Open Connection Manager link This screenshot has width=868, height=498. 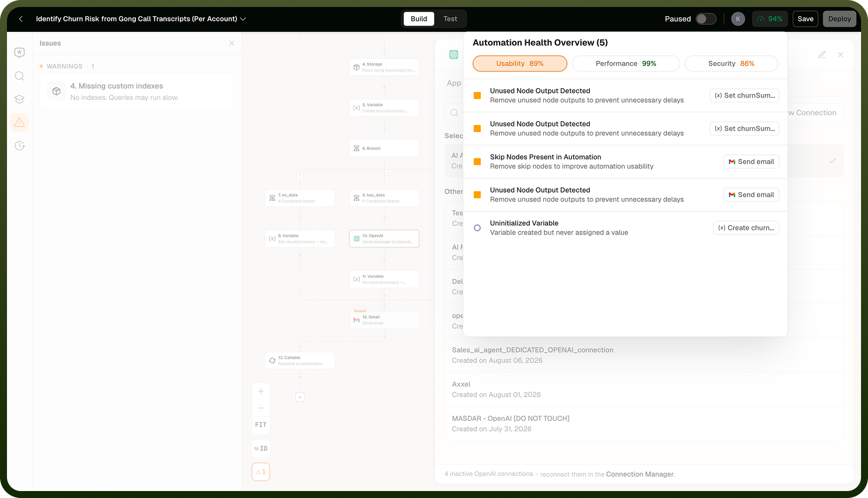640,474
